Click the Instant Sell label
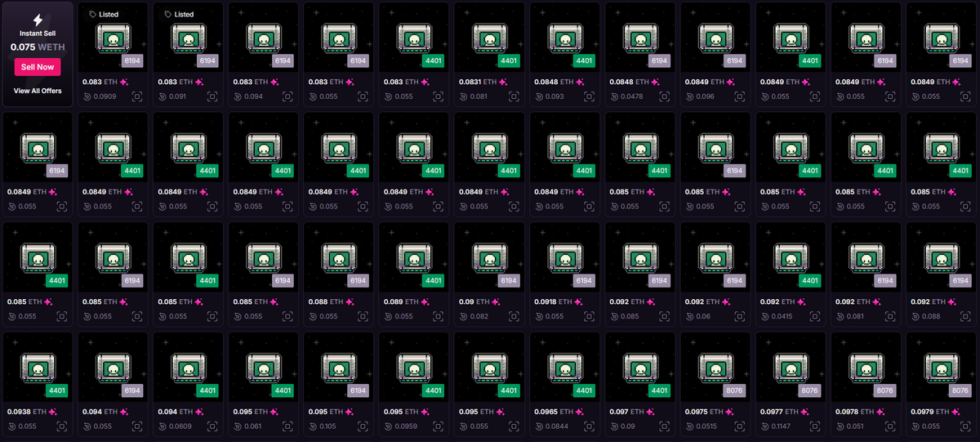This screenshot has height=442, width=980. click(38, 33)
